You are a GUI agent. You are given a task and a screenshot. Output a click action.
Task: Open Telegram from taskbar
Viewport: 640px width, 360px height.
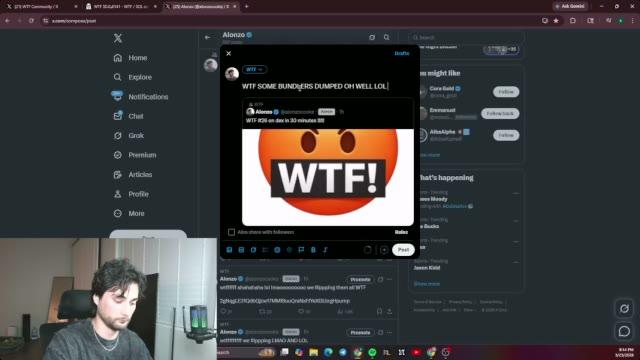pos(343,352)
